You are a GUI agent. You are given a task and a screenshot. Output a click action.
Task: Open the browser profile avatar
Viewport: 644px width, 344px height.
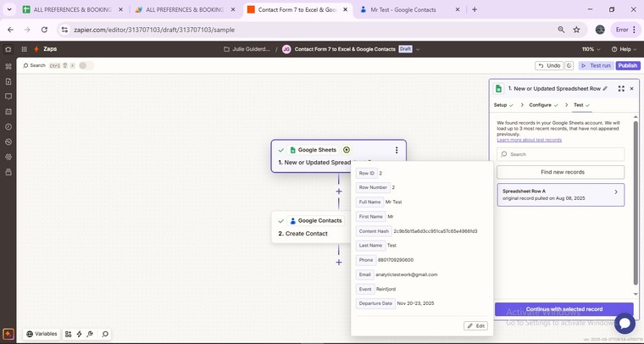[600, 30]
